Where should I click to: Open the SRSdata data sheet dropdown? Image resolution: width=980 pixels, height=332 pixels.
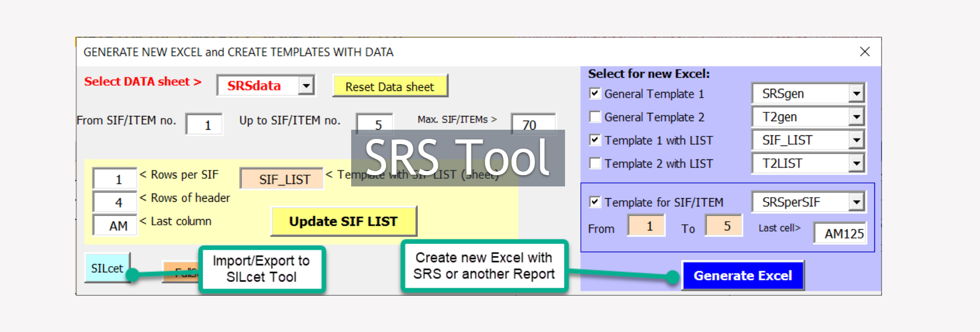[306, 85]
